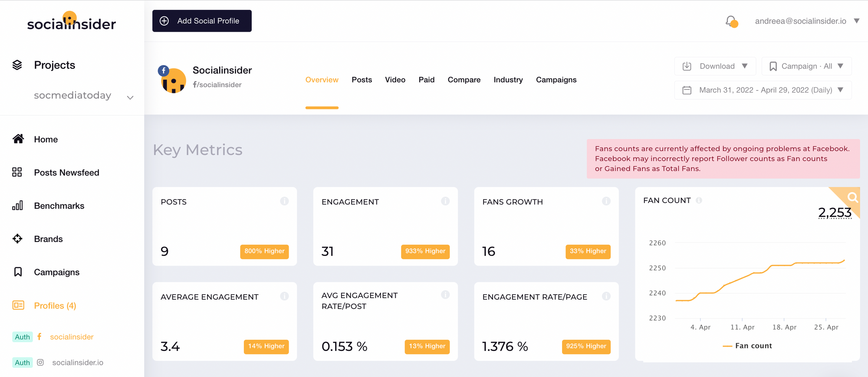Click the info icon on Average Engagement card

click(x=284, y=296)
